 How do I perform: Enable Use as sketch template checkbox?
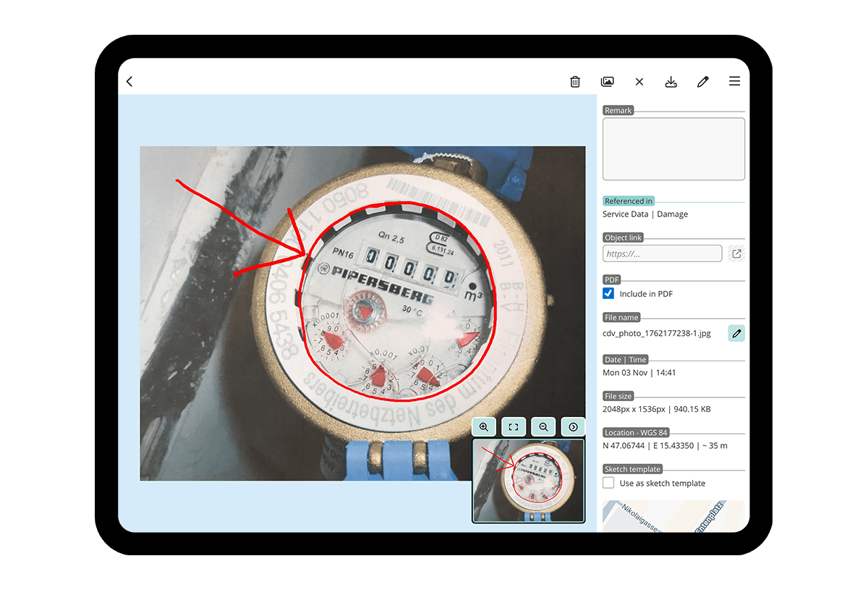(x=608, y=483)
